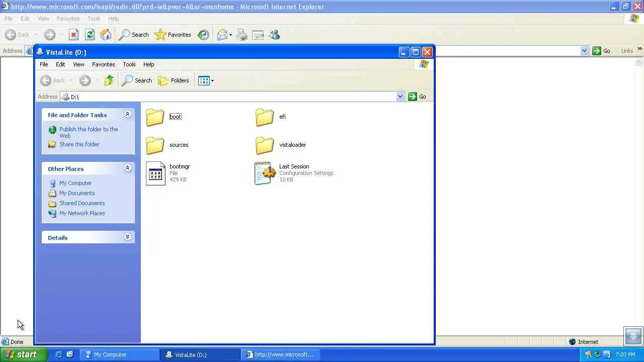Open My Computer link
This screenshot has width=644, height=362.
(75, 183)
